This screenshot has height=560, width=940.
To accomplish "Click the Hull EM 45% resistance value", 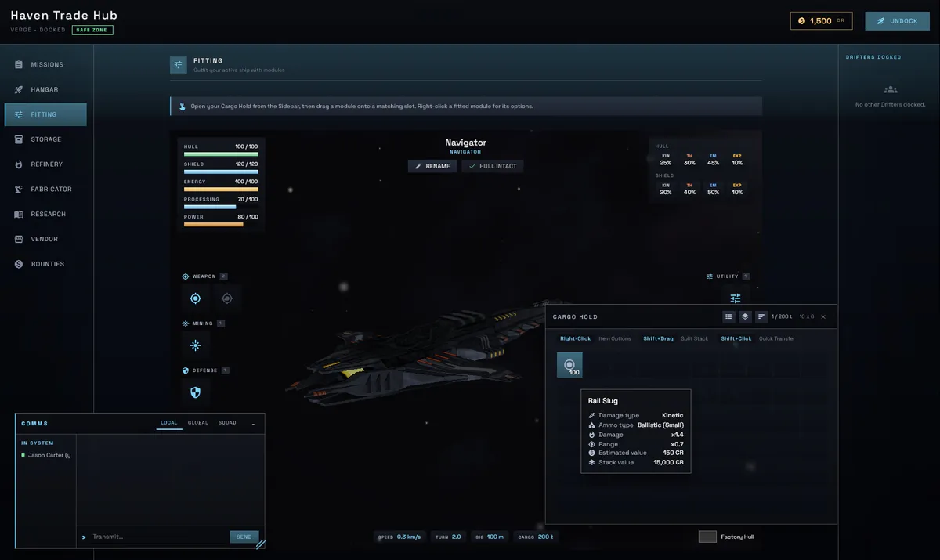I will click(x=713, y=163).
